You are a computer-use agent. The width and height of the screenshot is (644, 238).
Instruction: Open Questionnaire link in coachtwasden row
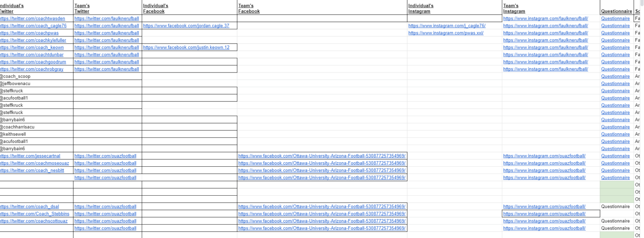(615, 19)
